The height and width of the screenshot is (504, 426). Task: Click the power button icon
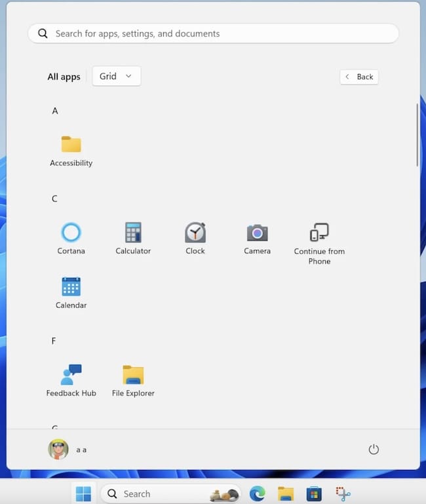coord(374,449)
